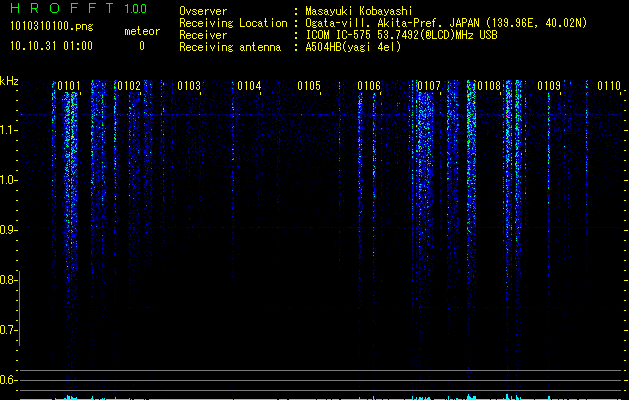Click the 0.9 frequency axis label
Screen dimensions: 629x400
pyautogui.click(x=8, y=230)
